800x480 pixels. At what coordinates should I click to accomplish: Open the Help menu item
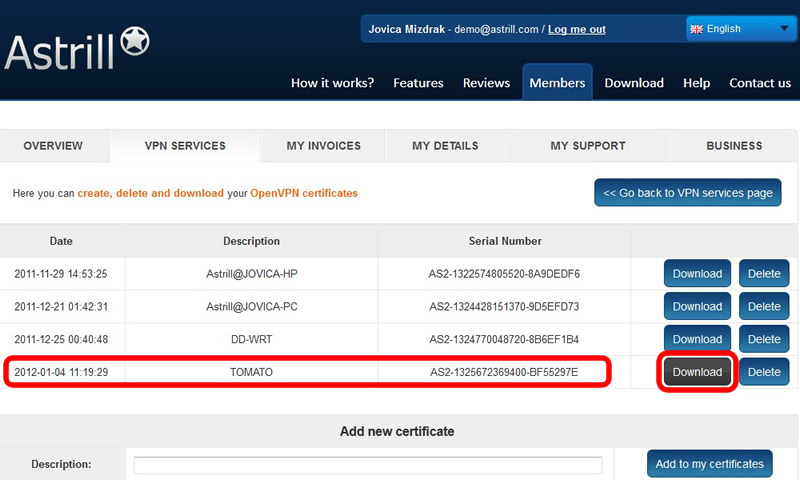pos(696,83)
